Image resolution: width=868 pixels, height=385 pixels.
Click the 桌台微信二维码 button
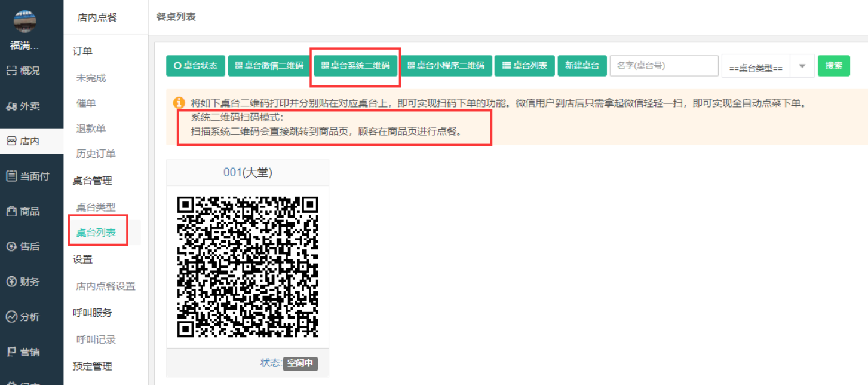(x=269, y=66)
